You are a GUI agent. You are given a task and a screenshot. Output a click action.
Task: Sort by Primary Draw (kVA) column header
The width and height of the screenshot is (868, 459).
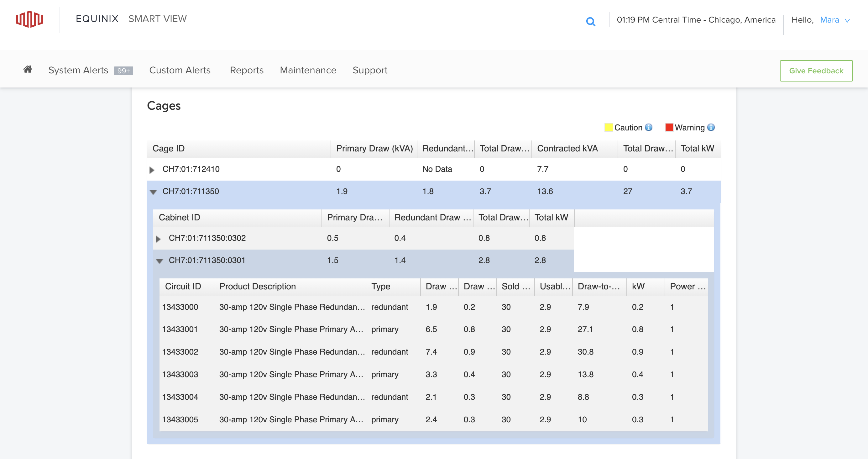374,149
